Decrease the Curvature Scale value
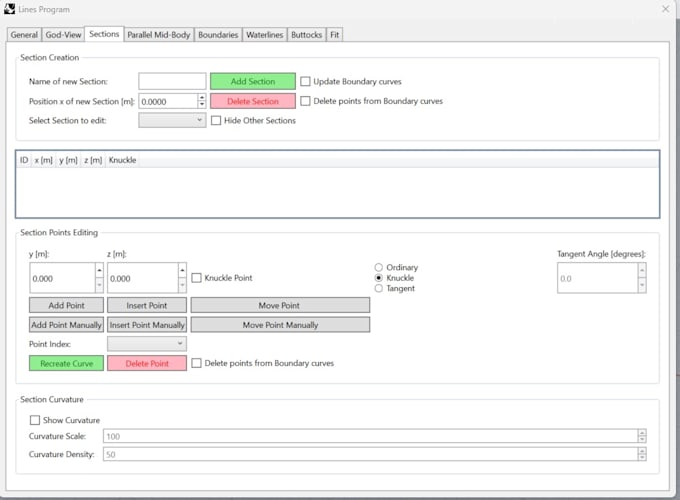The height and width of the screenshot is (500, 680). (642, 440)
